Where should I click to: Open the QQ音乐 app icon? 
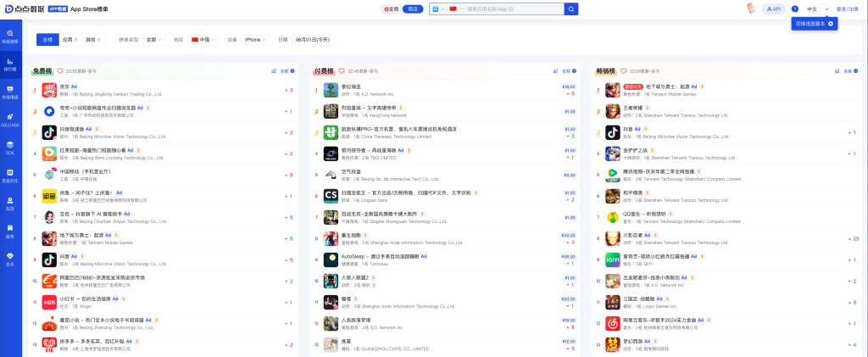613,217
